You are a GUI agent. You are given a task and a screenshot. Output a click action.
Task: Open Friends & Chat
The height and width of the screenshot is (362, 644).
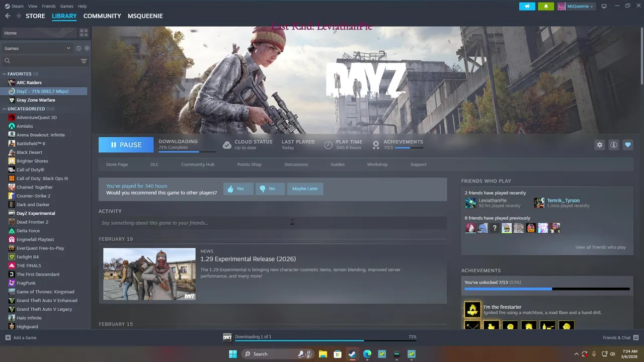click(620, 338)
